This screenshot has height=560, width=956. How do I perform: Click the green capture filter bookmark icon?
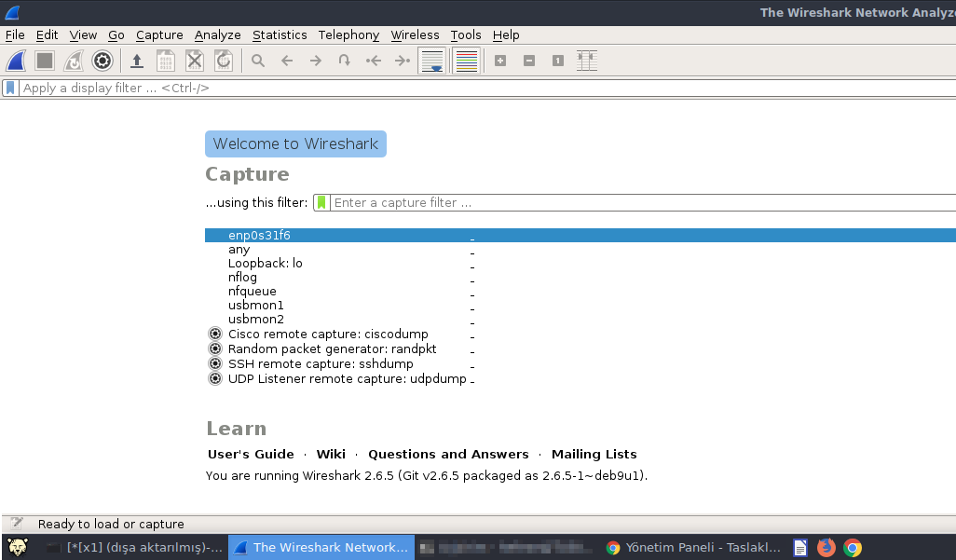[321, 202]
